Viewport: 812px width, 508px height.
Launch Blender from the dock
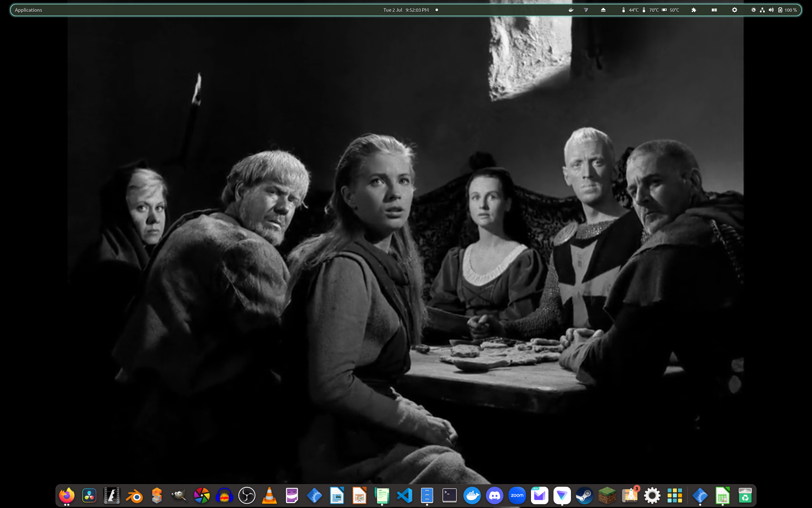click(x=134, y=495)
